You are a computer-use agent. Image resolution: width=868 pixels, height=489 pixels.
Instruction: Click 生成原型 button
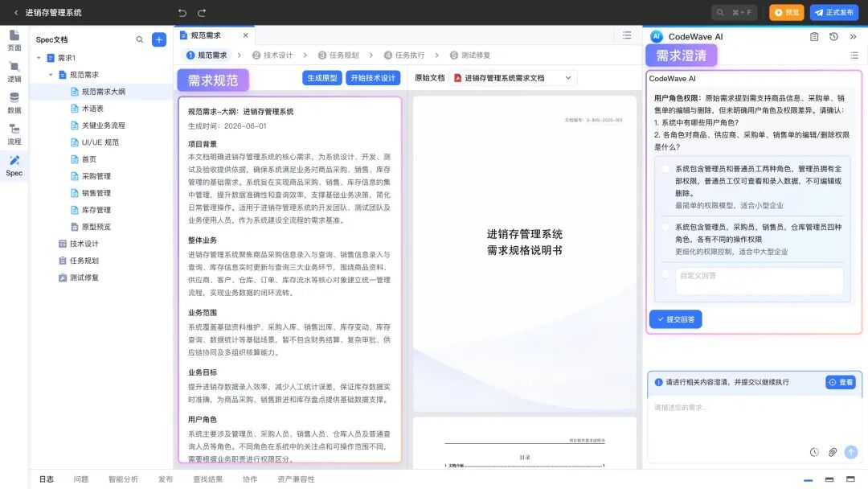(322, 78)
